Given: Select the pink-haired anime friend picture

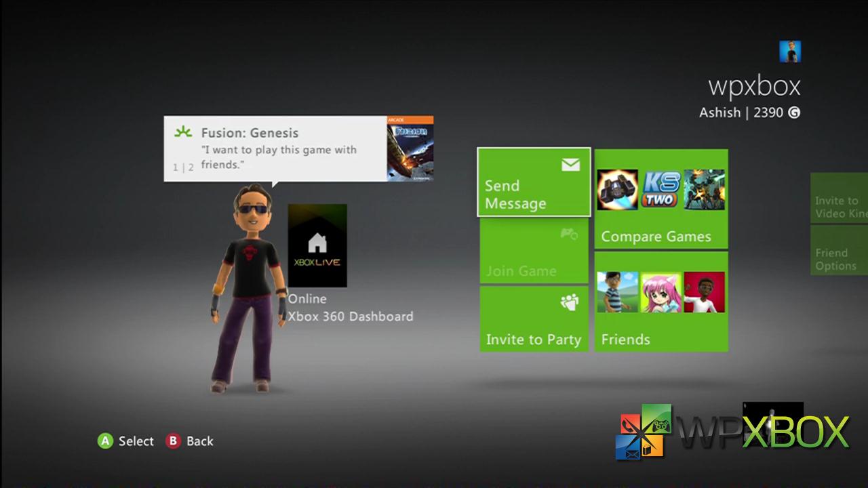Looking at the screenshot, I should tap(661, 292).
